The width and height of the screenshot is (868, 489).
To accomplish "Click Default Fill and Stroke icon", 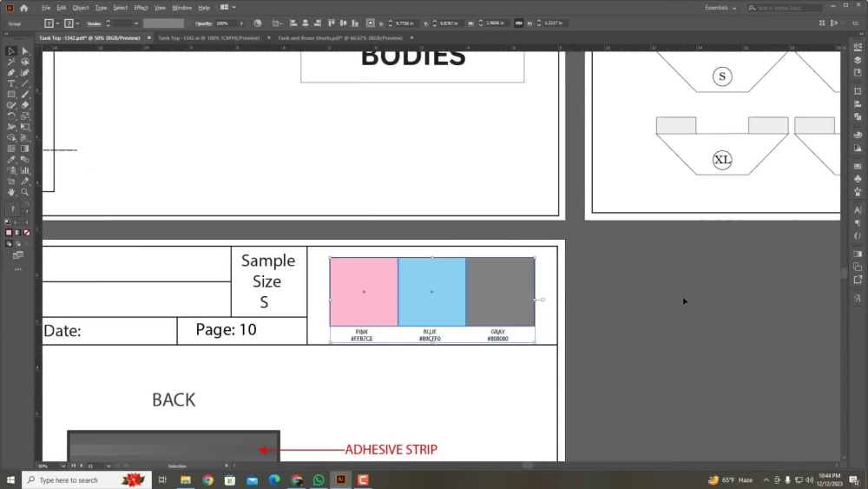I will (x=7, y=222).
